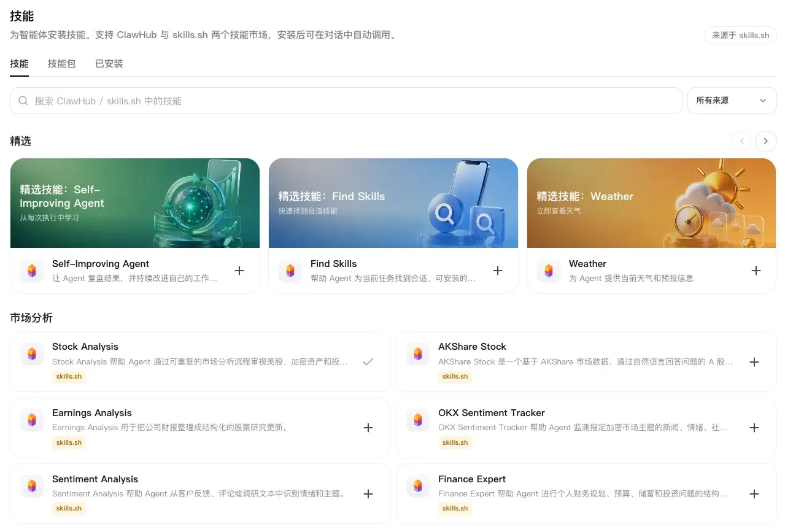Open the Stock Analysis skill title
The image size is (785, 532).
tap(85, 347)
